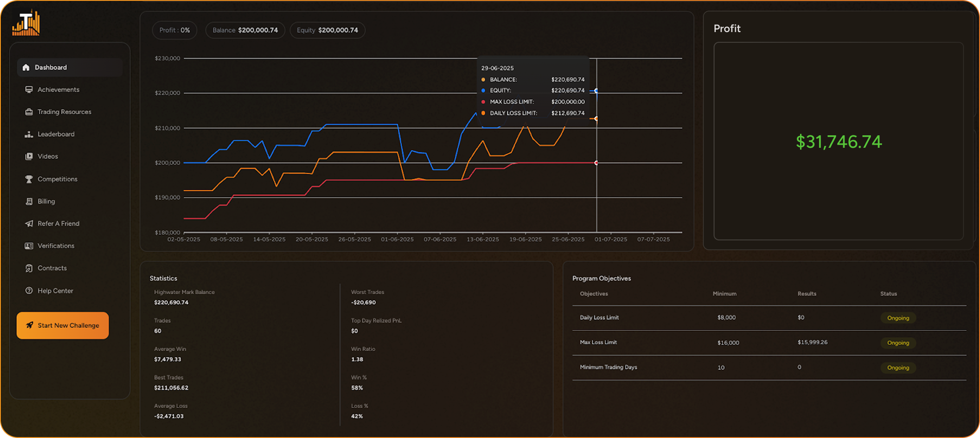Screen dimensions: 980x438
Task: Click the Trades value 60
Action: 158,331
